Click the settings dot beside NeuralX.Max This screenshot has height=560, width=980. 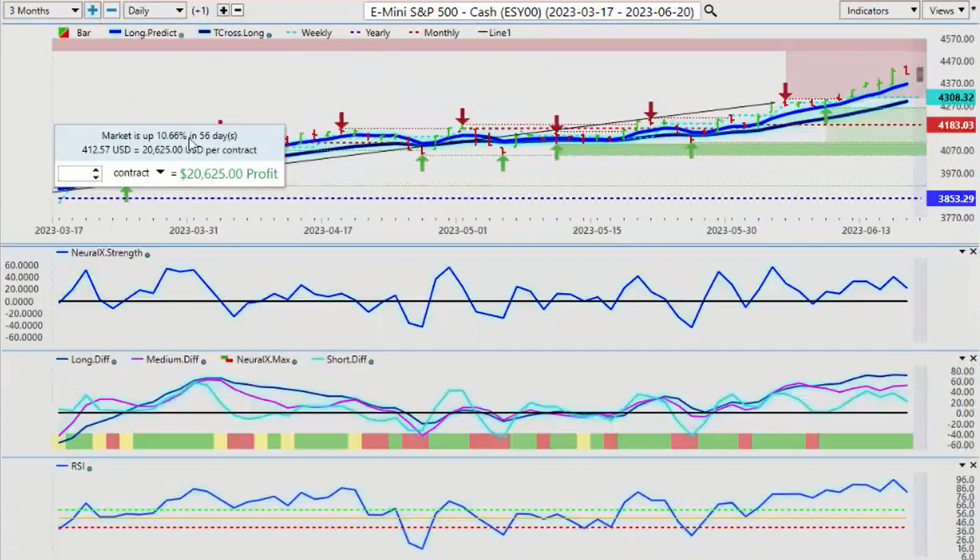[294, 361]
